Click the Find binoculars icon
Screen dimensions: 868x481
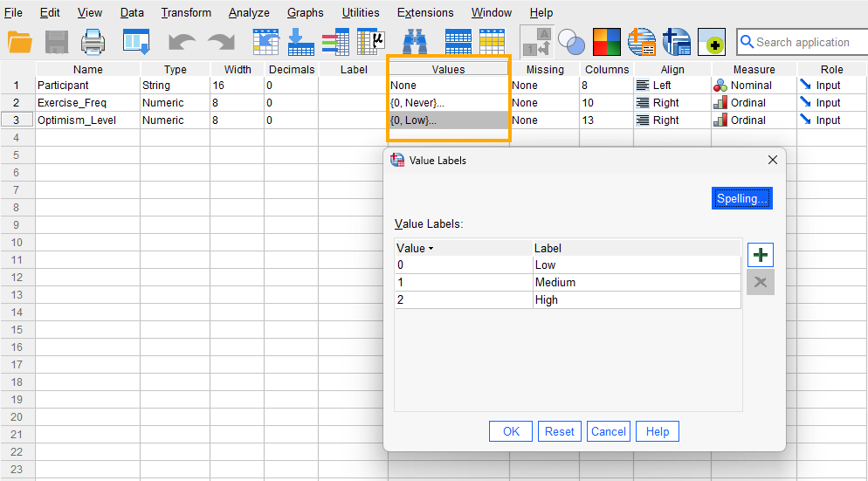click(x=414, y=42)
